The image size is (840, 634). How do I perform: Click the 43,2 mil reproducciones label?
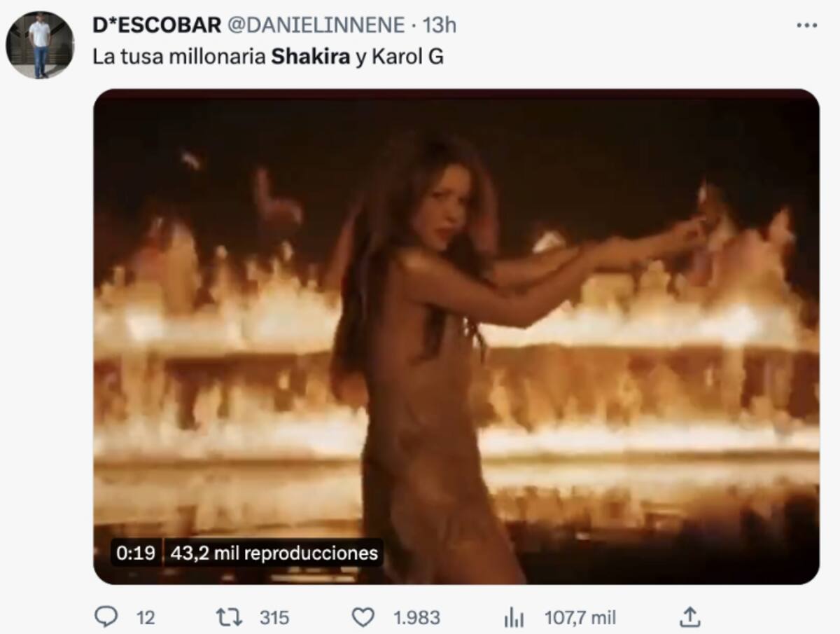274,553
